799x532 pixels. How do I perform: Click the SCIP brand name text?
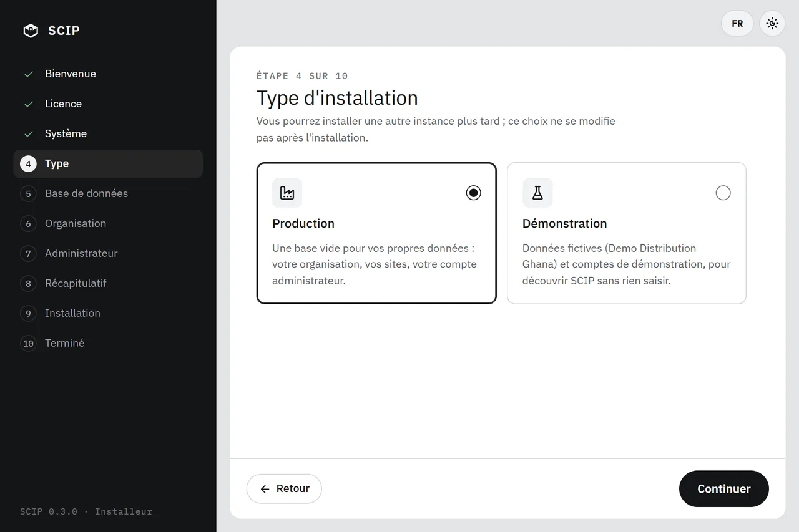coord(64,31)
